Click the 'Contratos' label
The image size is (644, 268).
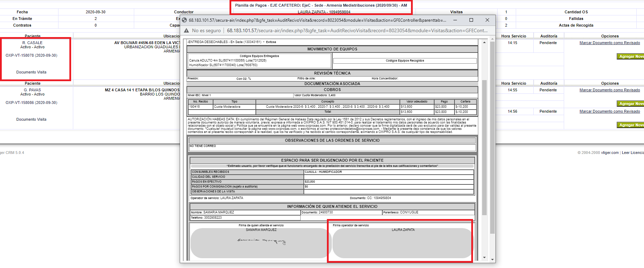[22, 25]
